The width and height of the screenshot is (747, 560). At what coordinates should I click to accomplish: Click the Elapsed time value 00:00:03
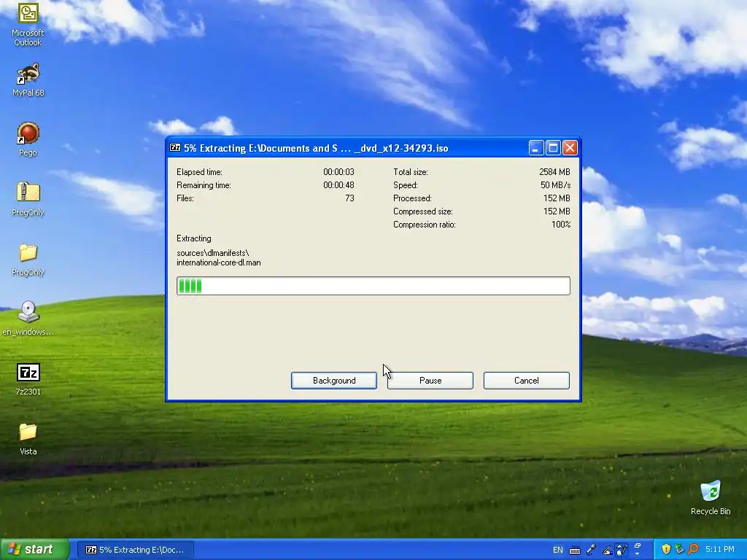tap(338, 172)
